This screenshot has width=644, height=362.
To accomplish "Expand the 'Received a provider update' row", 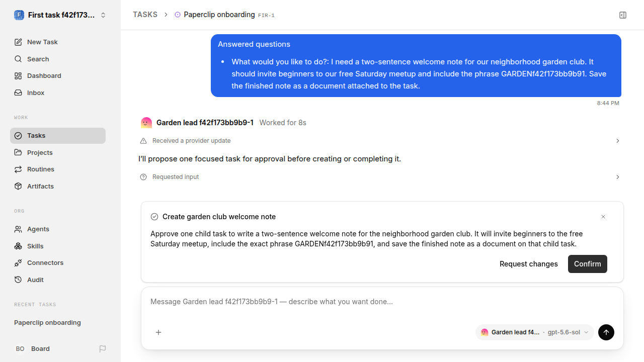I will tap(380, 141).
